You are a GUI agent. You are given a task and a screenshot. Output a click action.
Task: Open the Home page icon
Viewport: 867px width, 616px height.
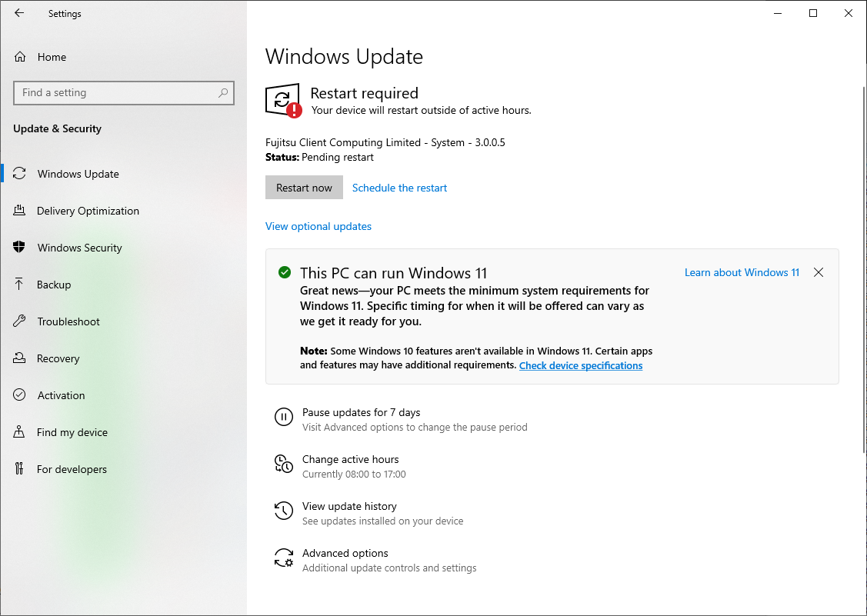click(x=20, y=57)
